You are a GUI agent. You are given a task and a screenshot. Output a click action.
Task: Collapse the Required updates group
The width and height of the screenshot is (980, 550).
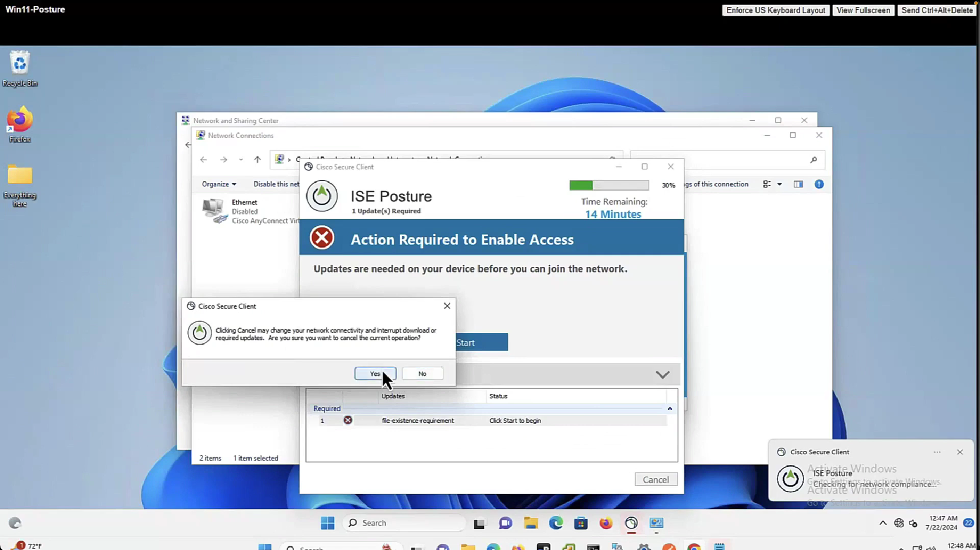pyautogui.click(x=670, y=409)
